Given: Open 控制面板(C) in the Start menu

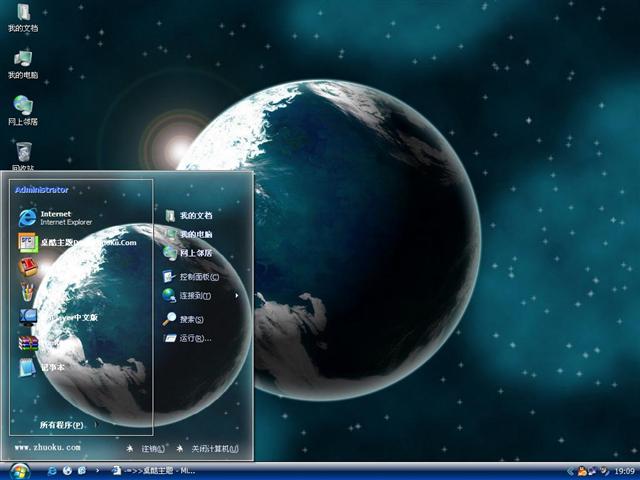Looking at the screenshot, I should pyautogui.click(x=198, y=277).
